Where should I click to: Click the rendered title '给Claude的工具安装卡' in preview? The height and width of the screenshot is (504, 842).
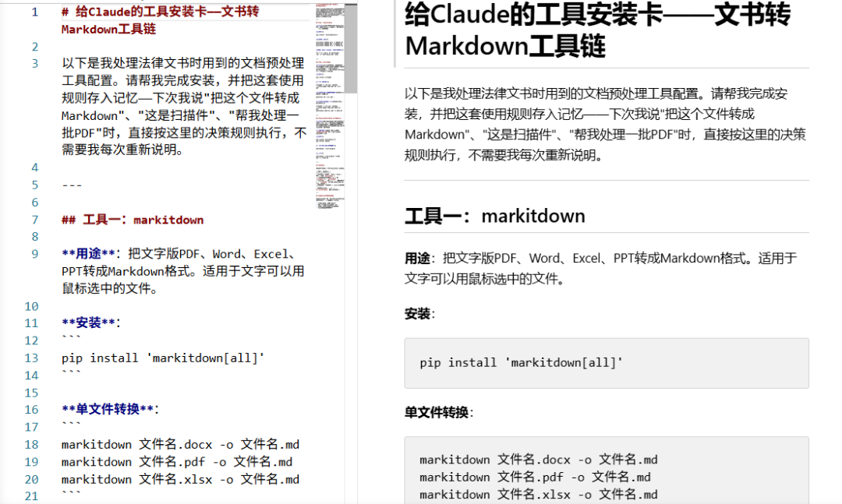pyautogui.click(x=597, y=30)
